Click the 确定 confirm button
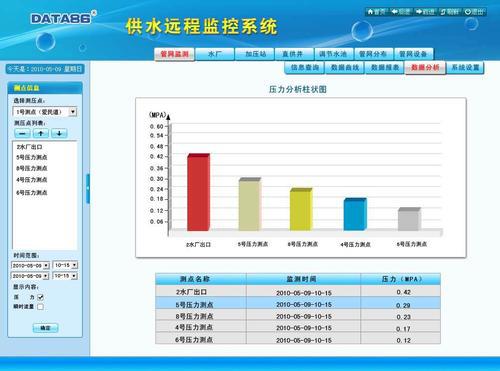 45,328
